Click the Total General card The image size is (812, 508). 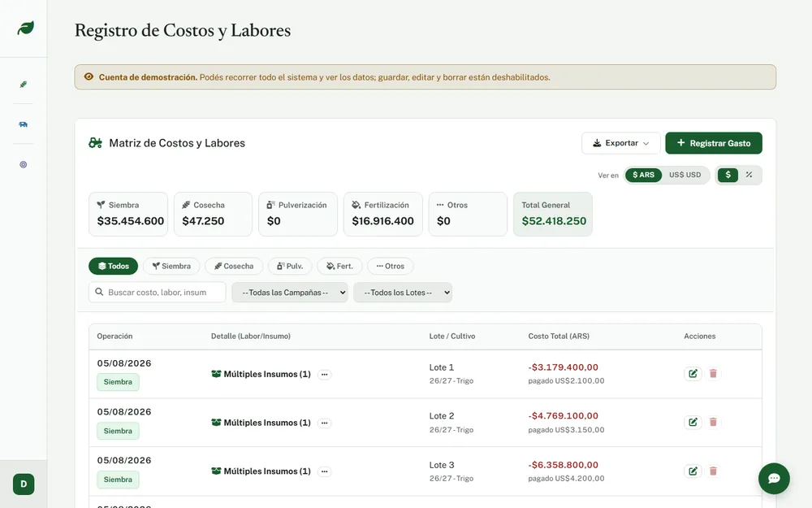(552, 214)
